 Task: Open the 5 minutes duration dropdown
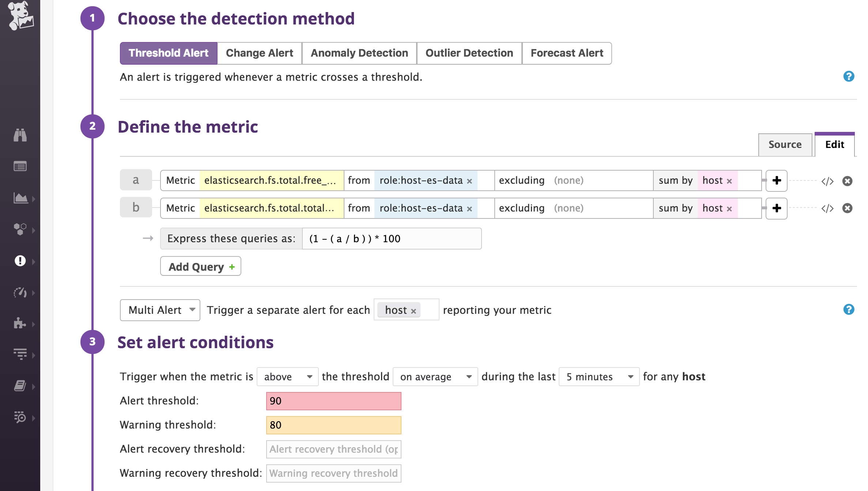pyautogui.click(x=599, y=377)
